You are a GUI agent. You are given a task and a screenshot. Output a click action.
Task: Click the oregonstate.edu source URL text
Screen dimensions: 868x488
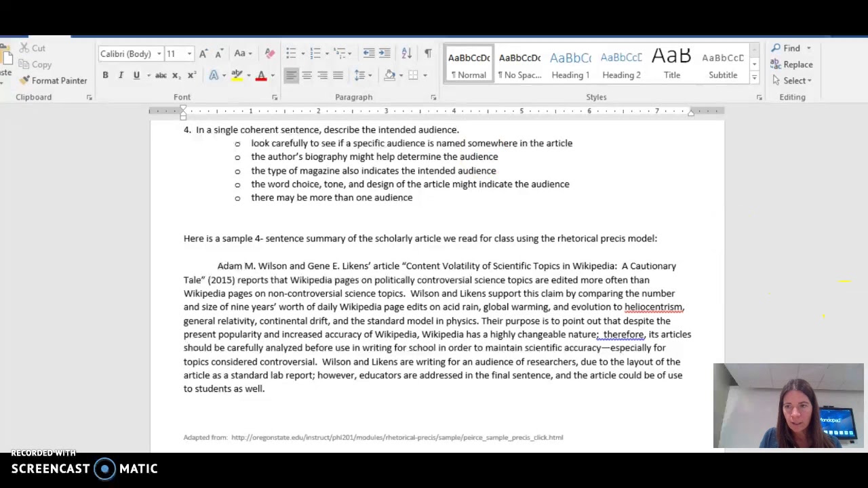click(397, 438)
